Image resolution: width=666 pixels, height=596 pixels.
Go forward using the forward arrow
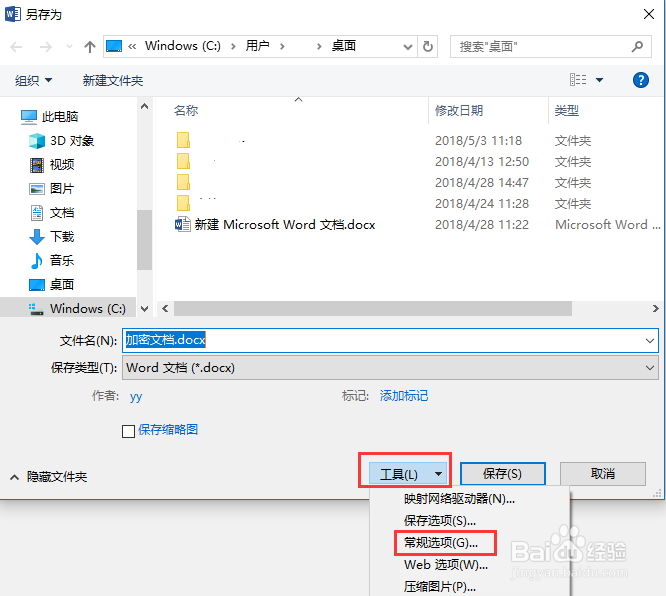tap(45, 47)
